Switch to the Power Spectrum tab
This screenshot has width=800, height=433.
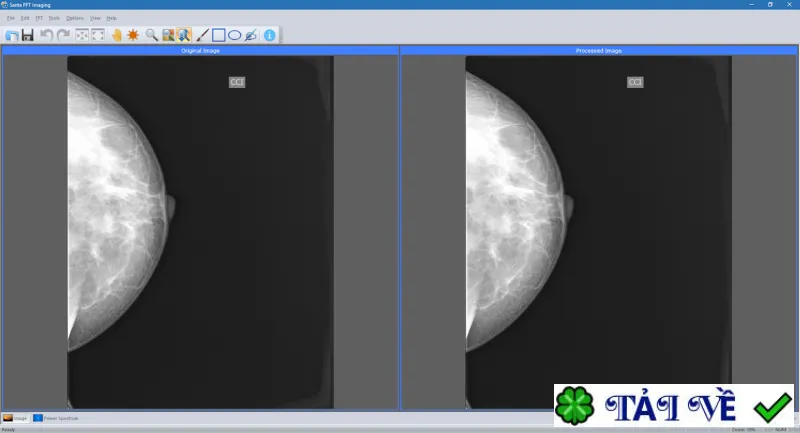(56, 418)
